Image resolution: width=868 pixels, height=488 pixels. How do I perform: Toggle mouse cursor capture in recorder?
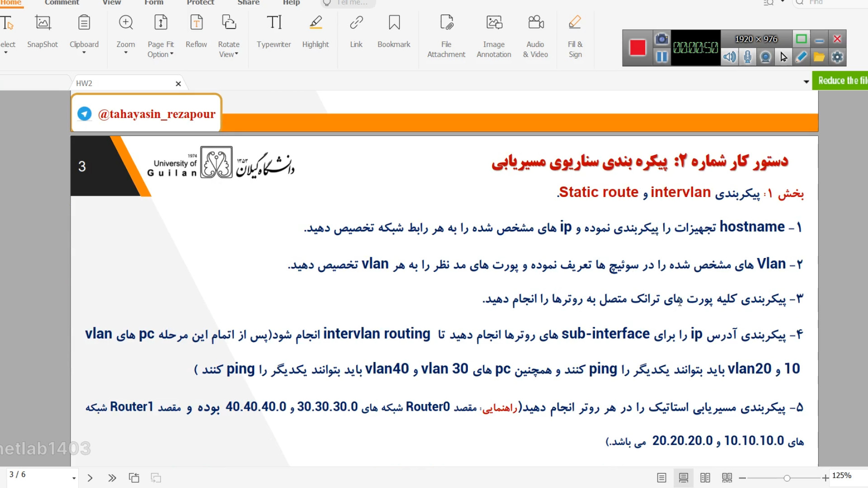[783, 57]
